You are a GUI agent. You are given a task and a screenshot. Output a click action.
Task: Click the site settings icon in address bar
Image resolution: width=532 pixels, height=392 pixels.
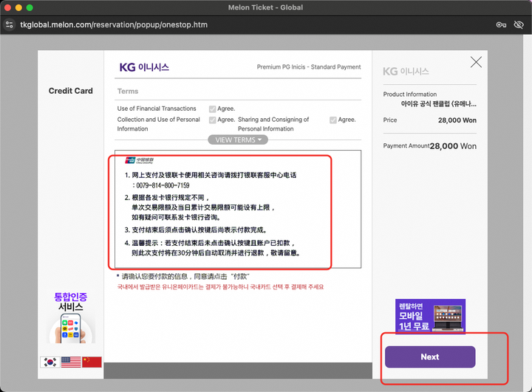pos(9,25)
